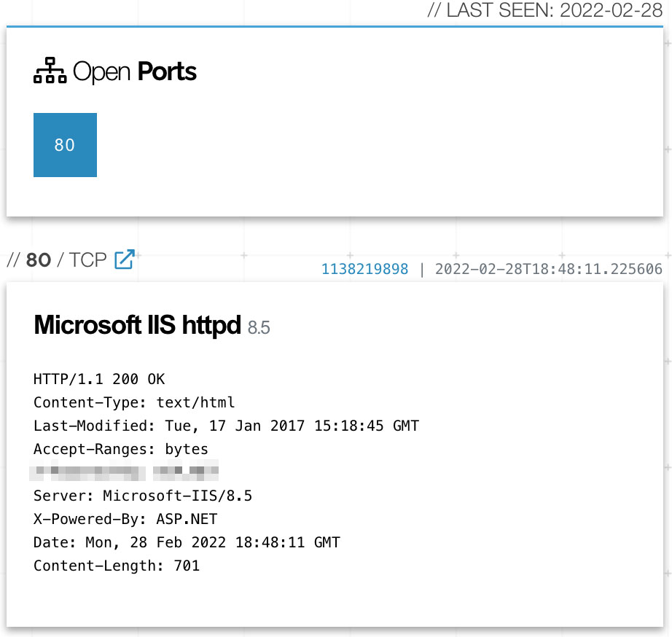Click the LAST SEEN: 2022-02-28 label
This screenshot has width=672, height=637.
point(545,11)
